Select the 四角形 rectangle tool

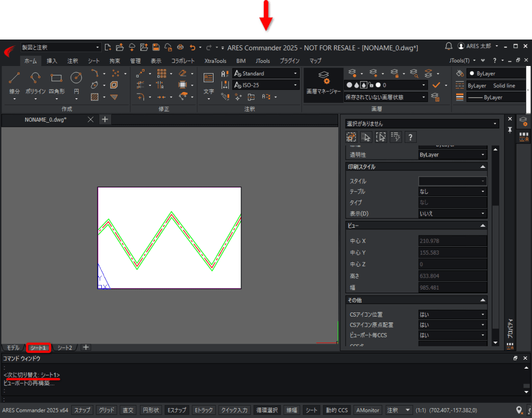coord(56,83)
